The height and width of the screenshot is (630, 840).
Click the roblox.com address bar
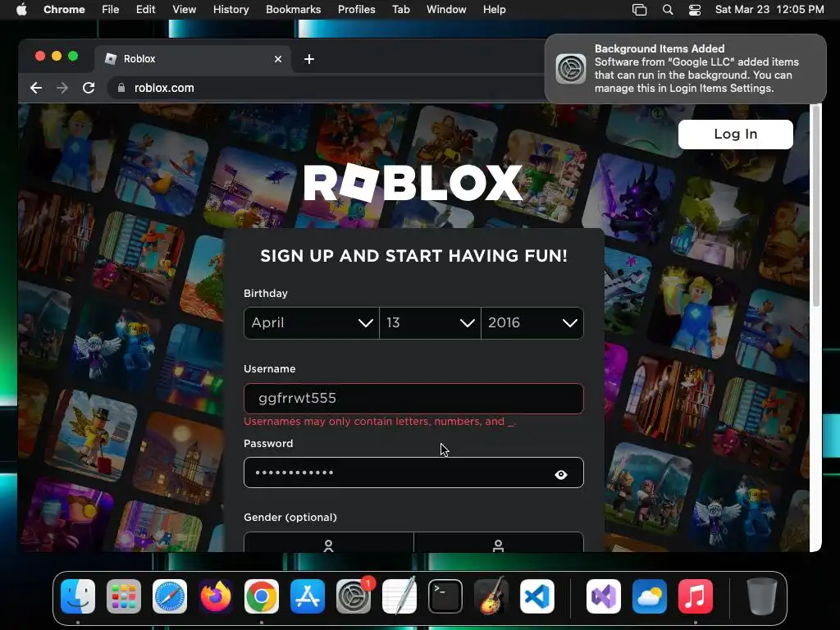click(x=326, y=88)
